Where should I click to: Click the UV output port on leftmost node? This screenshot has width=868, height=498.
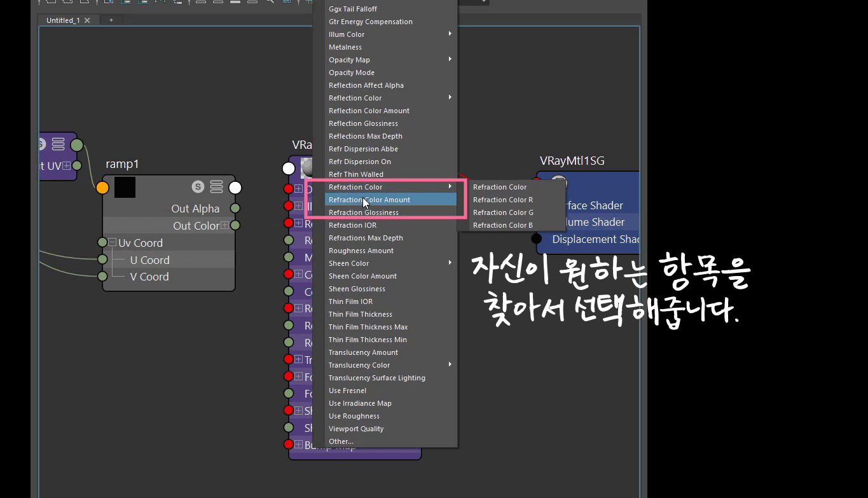click(77, 165)
